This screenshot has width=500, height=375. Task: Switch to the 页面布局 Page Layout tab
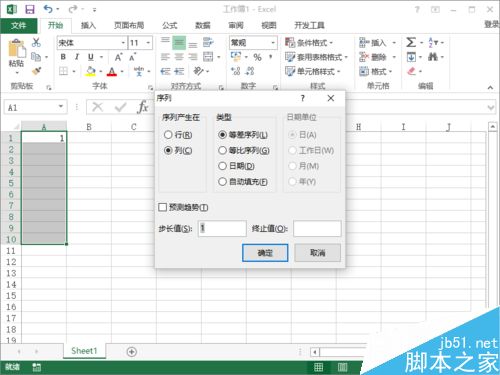(129, 25)
